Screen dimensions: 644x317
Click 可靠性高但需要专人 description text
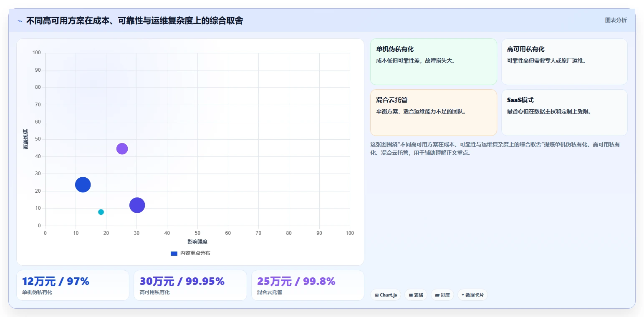click(546, 60)
